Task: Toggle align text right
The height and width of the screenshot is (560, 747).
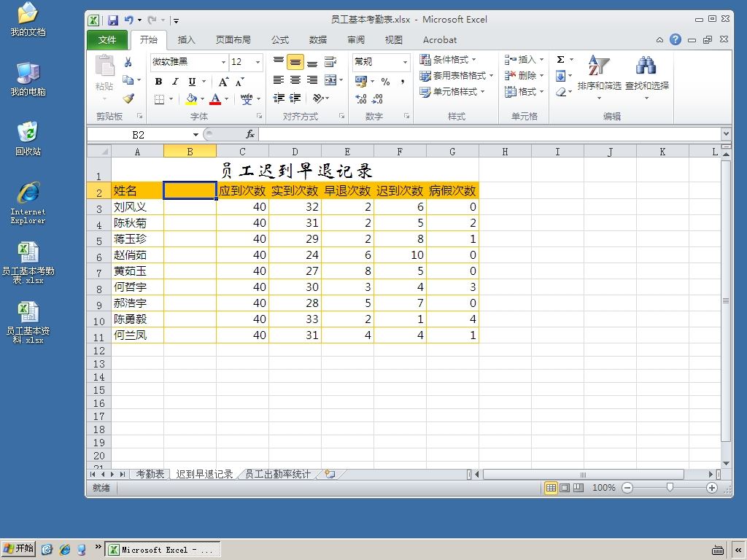Action: click(x=312, y=80)
